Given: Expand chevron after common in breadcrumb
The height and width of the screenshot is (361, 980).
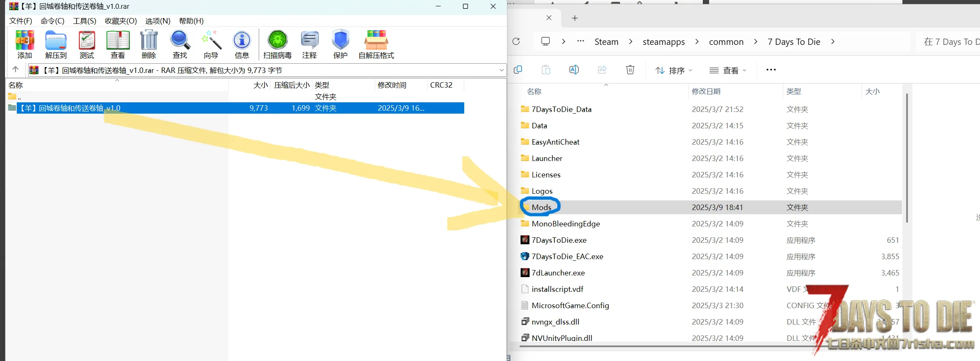Looking at the screenshot, I should tap(756, 42).
